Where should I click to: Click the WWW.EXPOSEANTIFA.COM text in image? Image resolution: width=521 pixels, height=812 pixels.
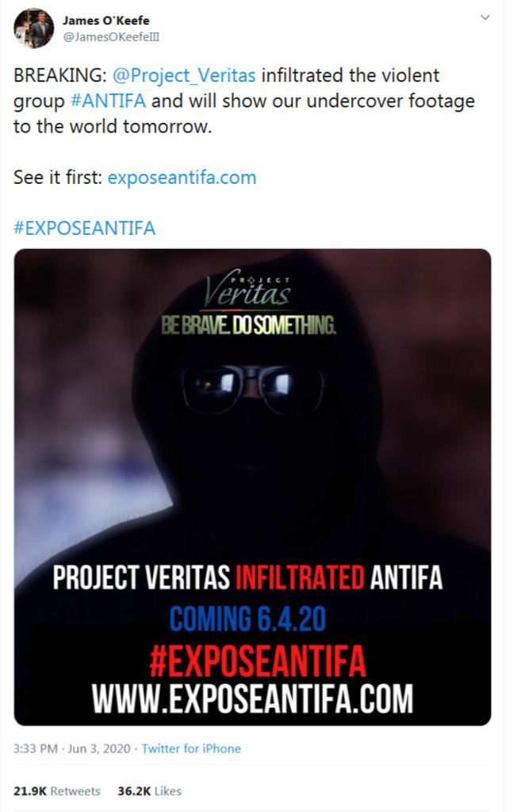click(252, 699)
